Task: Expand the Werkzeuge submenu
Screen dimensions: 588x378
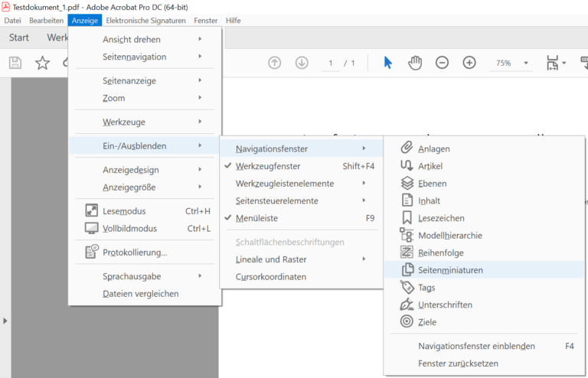Action: [x=145, y=122]
